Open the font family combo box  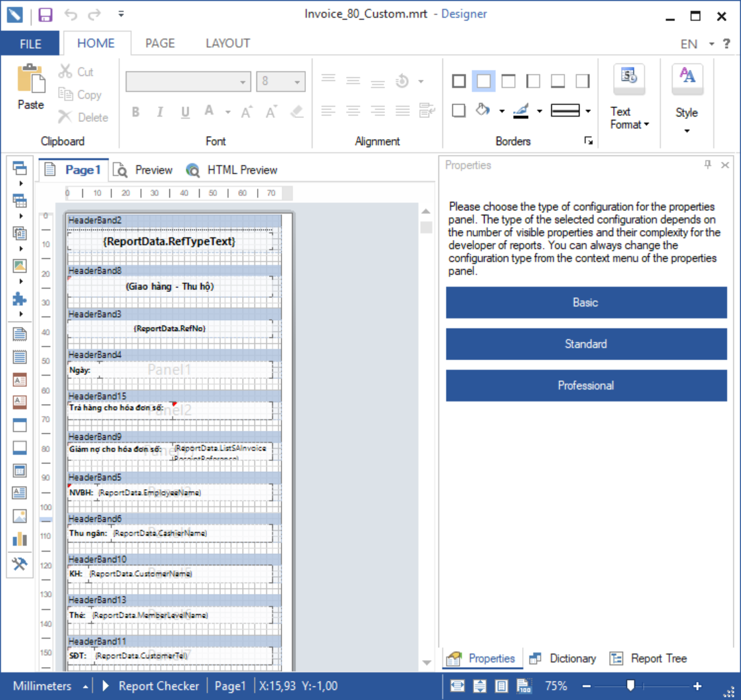coord(188,82)
